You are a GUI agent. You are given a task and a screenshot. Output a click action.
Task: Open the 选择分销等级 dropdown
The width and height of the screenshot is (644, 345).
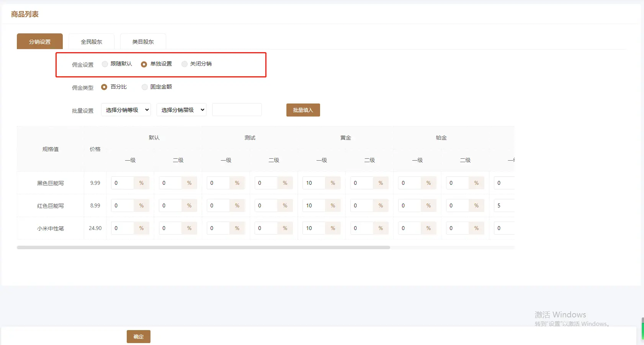click(126, 110)
